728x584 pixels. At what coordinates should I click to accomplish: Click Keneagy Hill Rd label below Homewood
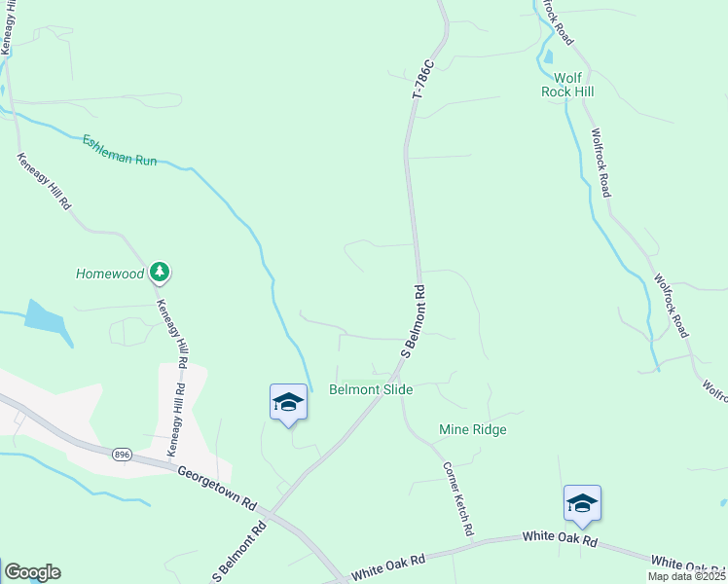point(172,334)
